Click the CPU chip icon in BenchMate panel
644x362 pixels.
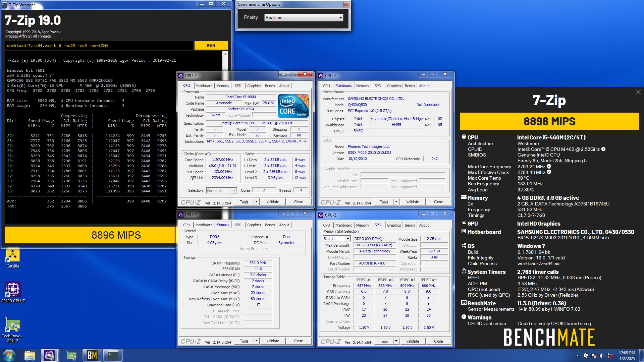pos(464,137)
